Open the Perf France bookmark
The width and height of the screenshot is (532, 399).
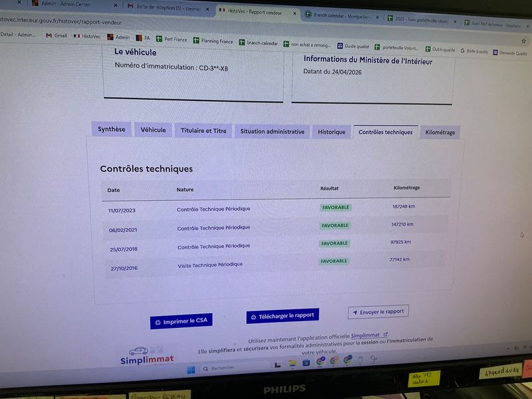(172, 39)
